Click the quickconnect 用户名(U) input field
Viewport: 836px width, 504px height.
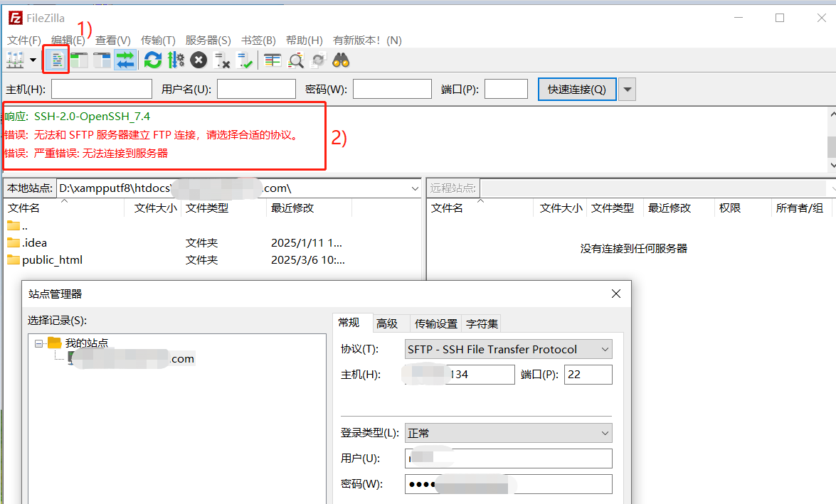pyautogui.click(x=256, y=89)
